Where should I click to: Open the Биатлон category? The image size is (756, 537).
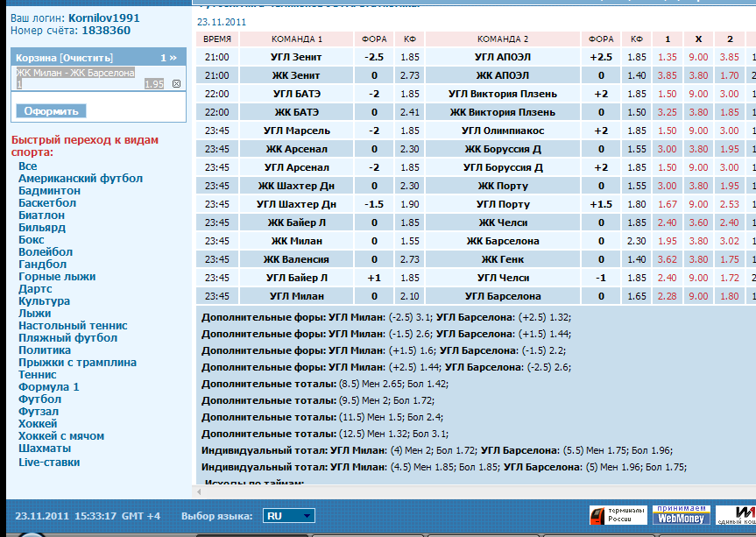pyautogui.click(x=41, y=216)
